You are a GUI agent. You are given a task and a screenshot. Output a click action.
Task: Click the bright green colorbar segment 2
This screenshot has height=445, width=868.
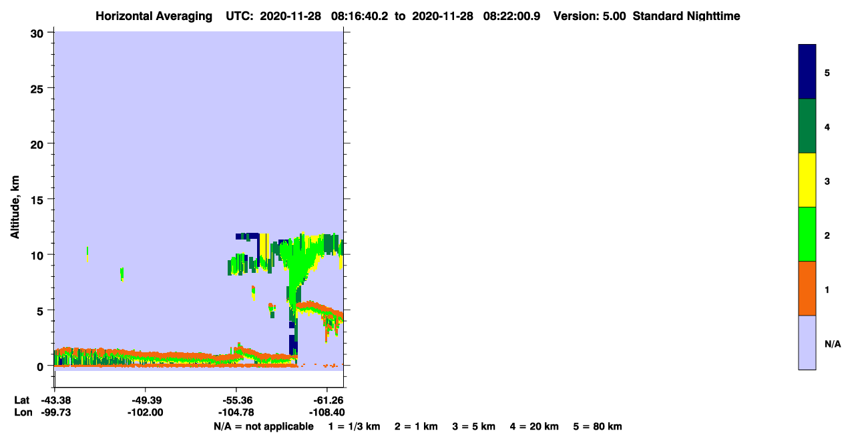point(807,234)
